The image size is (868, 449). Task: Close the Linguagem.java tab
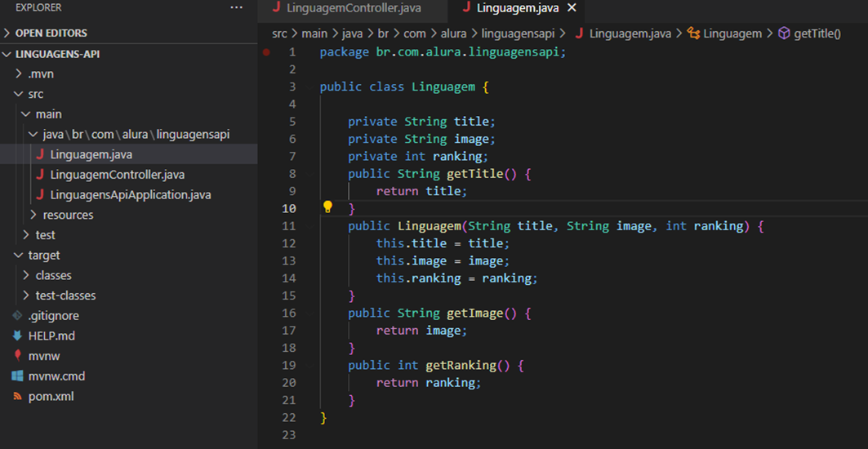tap(572, 7)
